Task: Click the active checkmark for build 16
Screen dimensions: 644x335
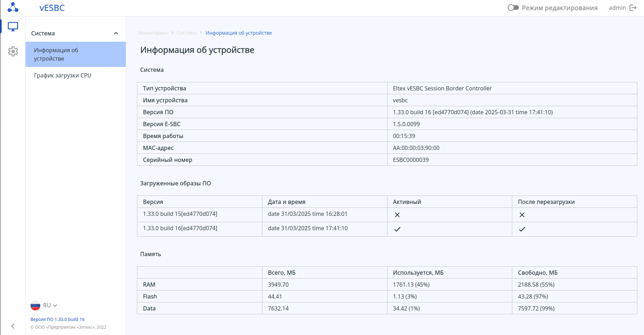Action: 397,229
